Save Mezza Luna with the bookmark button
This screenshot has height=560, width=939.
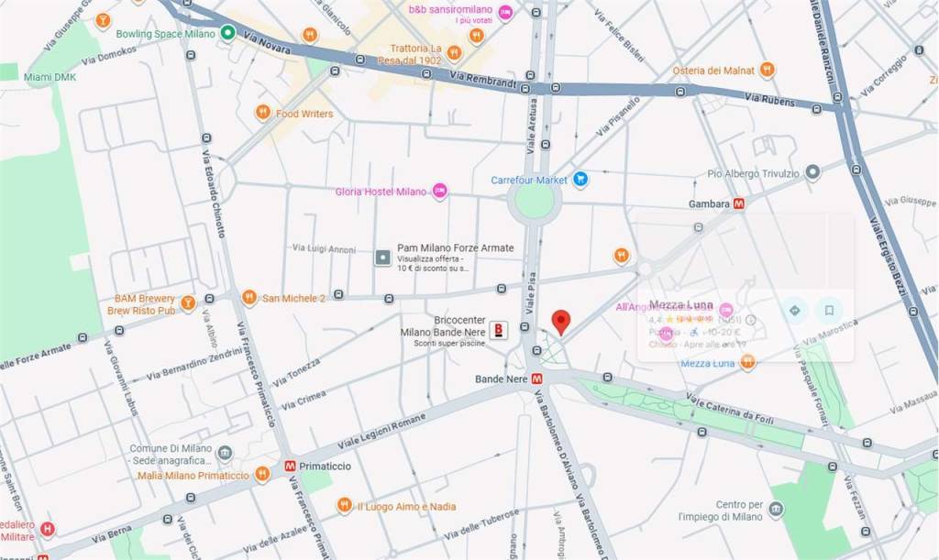829,311
